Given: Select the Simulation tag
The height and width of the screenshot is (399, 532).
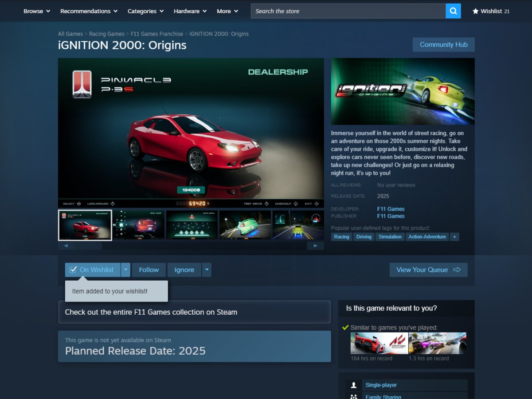Looking at the screenshot, I should coord(390,237).
